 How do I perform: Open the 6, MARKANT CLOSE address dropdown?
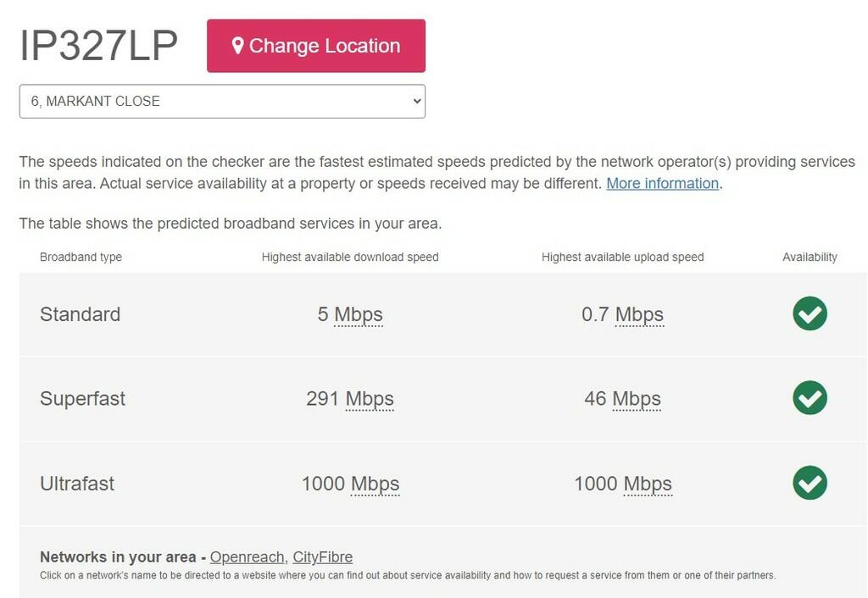point(222,102)
